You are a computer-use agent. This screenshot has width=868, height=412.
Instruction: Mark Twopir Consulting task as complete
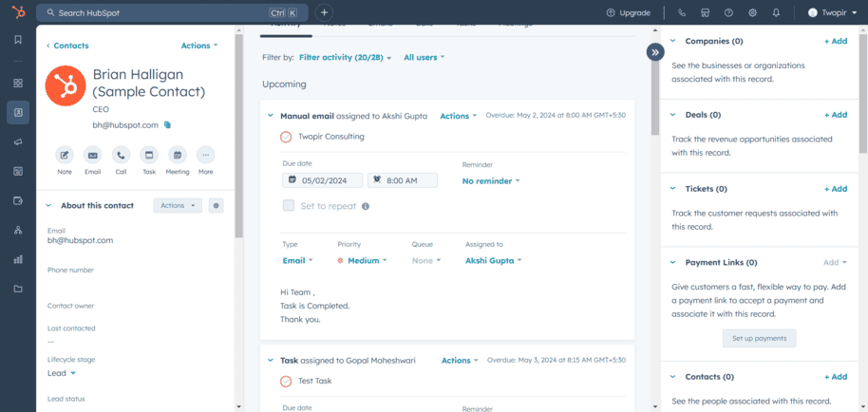(x=286, y=137)
